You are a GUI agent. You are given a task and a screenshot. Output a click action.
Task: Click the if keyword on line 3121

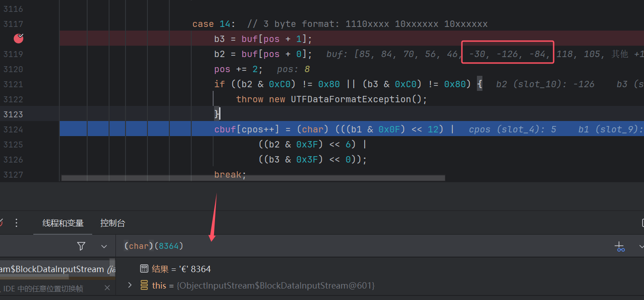(x=220, y=84)
